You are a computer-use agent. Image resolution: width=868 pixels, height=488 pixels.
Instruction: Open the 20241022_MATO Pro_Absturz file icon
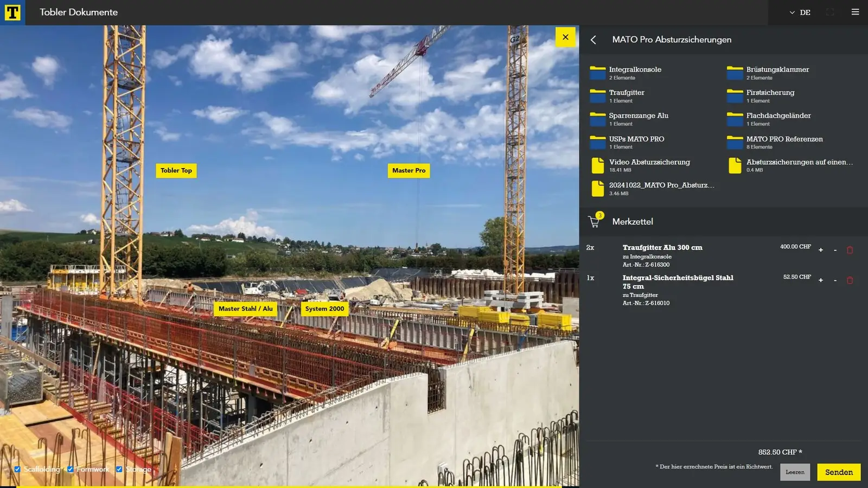597,188
